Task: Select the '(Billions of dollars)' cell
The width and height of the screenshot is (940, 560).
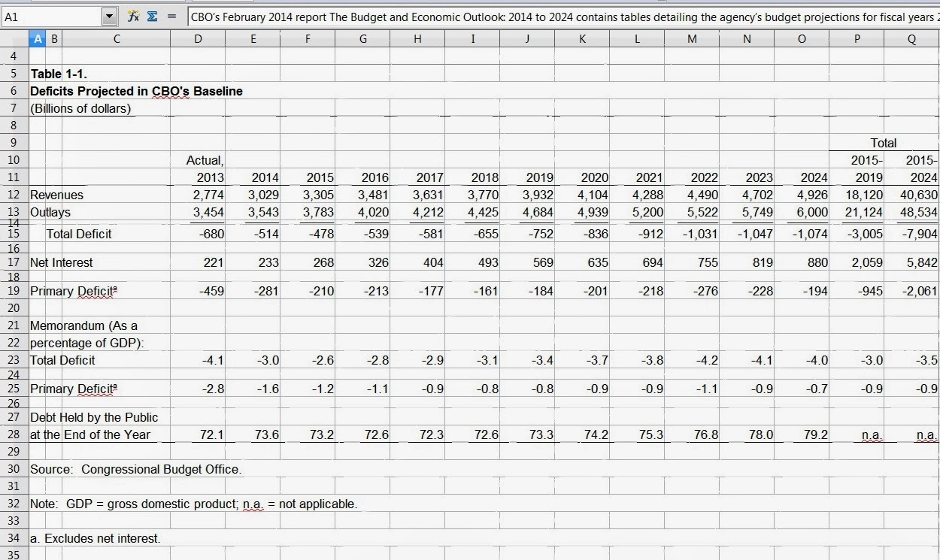Action: [80, 108]
